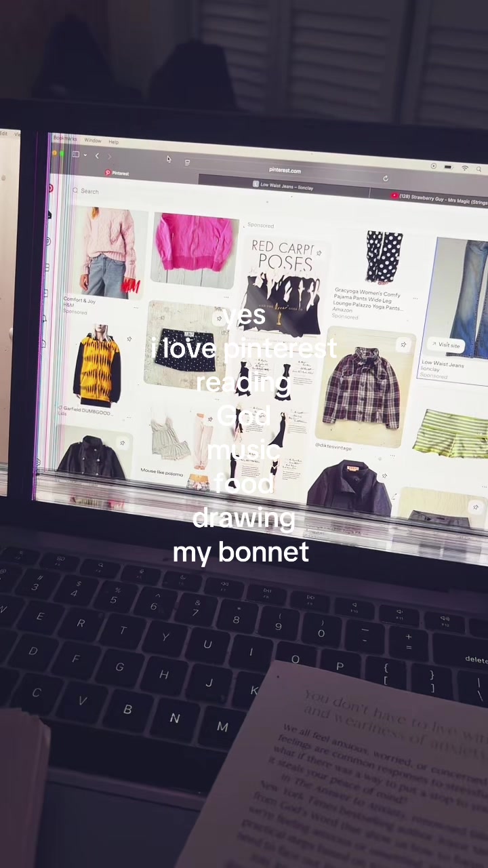Open the pink cable knit sweater pin
488x868 pixels.
(x=108, y=252)
